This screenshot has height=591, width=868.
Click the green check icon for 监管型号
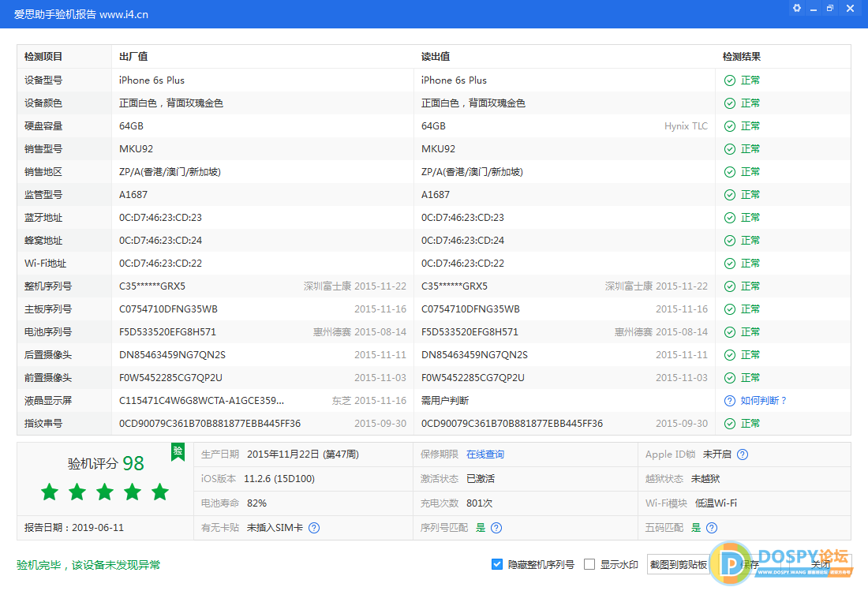730,195
